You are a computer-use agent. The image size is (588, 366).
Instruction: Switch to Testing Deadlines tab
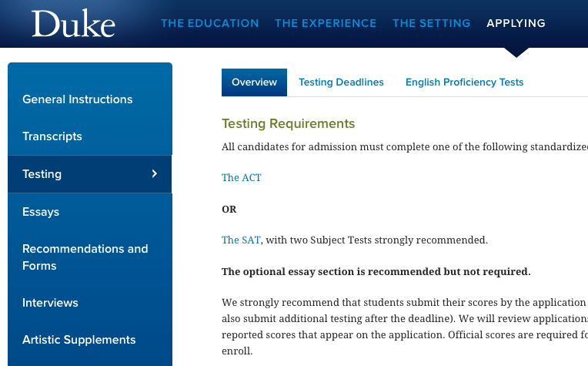pyautogui.click(x=341, y=82)
